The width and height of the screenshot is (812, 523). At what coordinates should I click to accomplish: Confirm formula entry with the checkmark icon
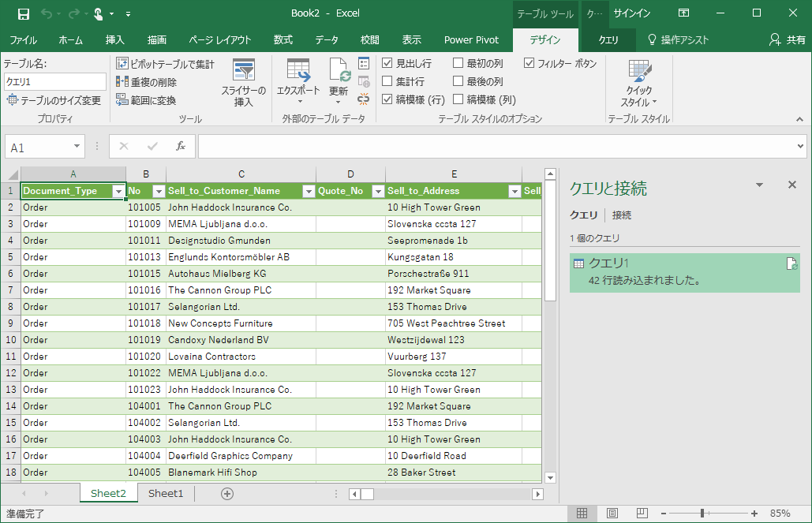(152, 146)
